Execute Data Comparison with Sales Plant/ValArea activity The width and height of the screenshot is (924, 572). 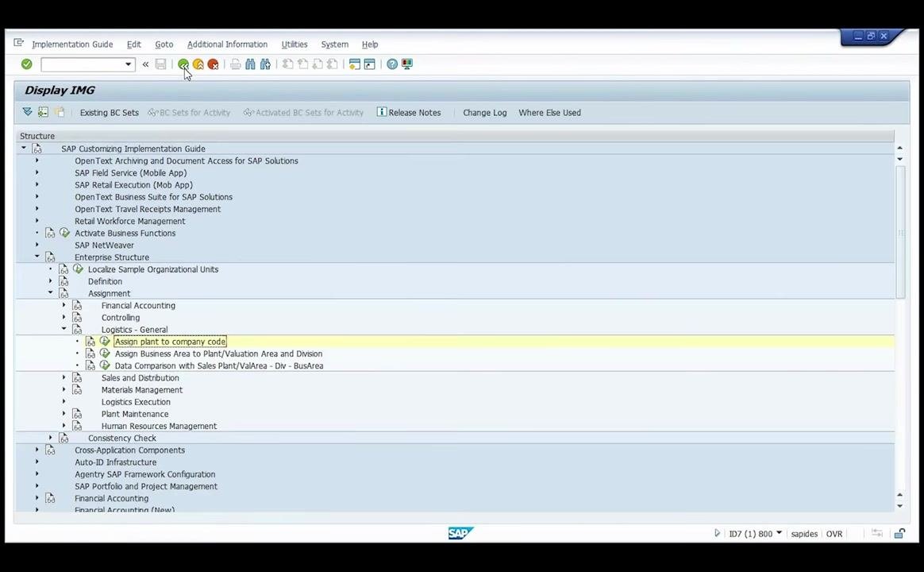coord(105,365)
